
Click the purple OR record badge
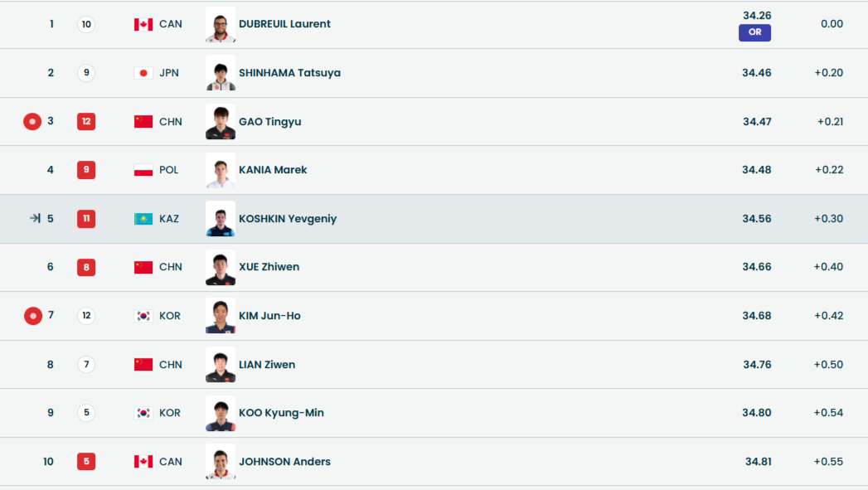pyautogui.click(x=754, y=32)
